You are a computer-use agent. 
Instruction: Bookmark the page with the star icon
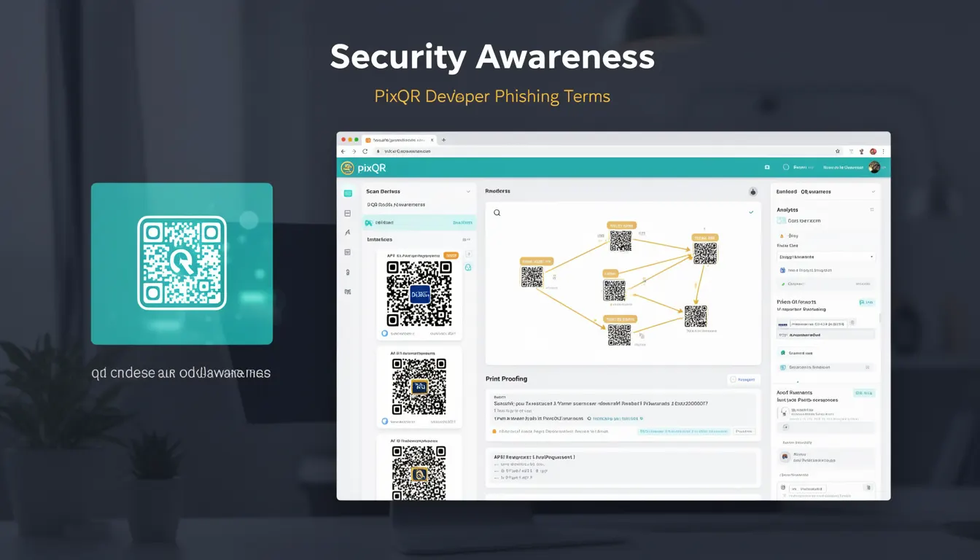coord(838,151)
